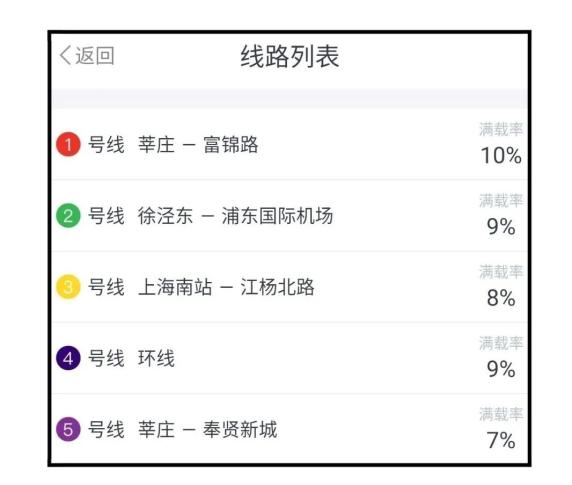Click the 线路列表 page title
Viewport: 572px width, 485px height.
tap(290, 57)
